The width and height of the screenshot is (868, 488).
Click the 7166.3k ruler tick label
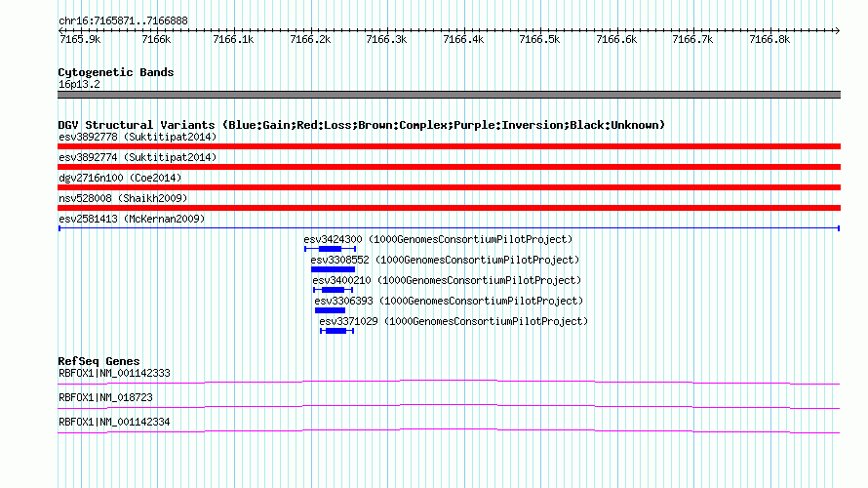(386, 39)
